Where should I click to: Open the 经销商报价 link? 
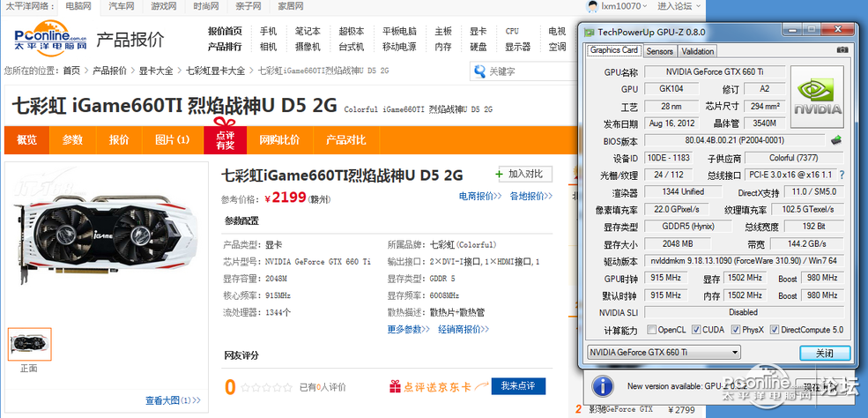[464, 330]
